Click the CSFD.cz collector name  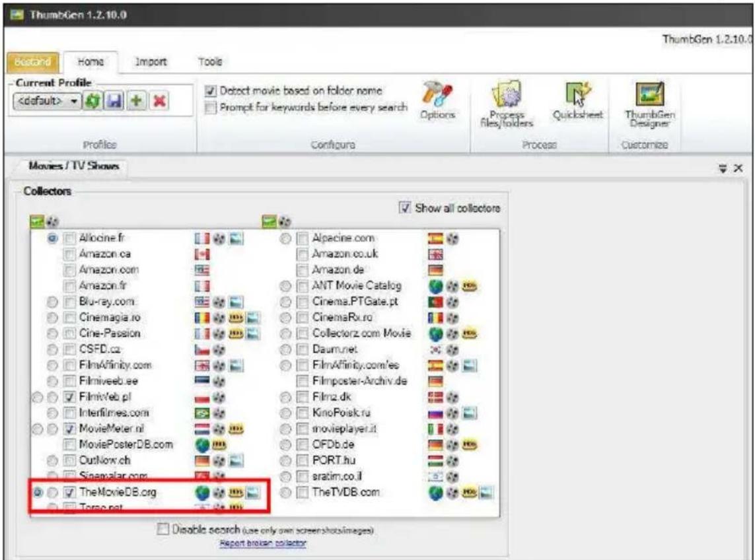coord(100,349)
